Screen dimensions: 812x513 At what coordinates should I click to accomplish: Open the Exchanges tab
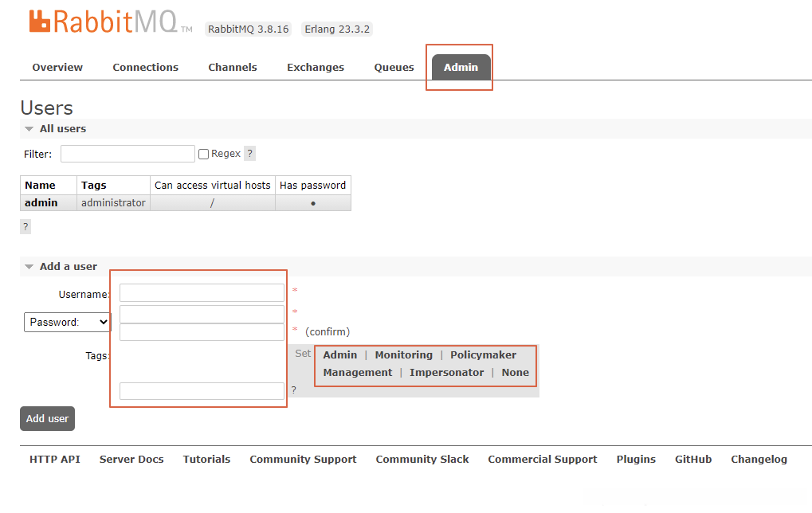pyautogui.click(x=316, y=67)
